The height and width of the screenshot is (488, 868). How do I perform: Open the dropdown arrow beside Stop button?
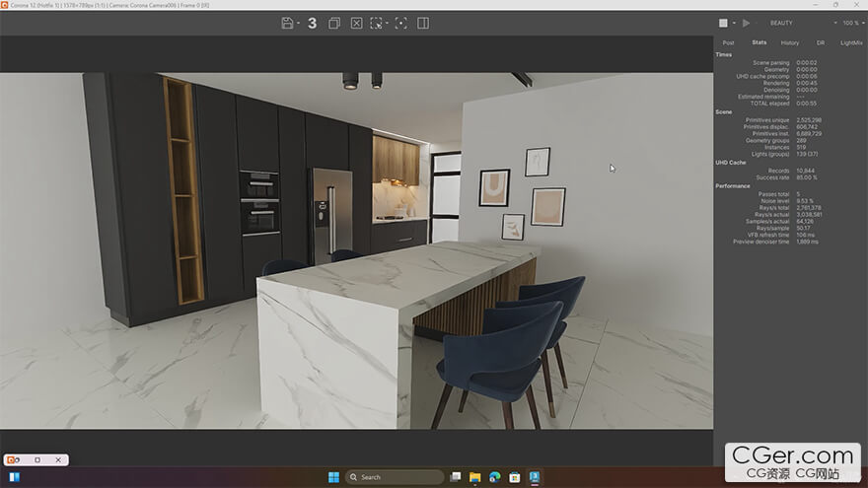tap(734, 24)
